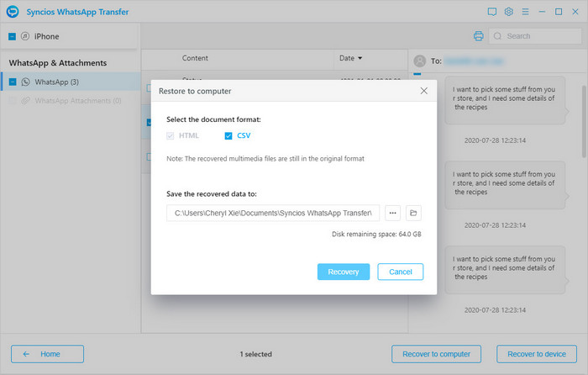Go back with the Home button
This screenshot has height=375, width=588.
coord(47,354)
